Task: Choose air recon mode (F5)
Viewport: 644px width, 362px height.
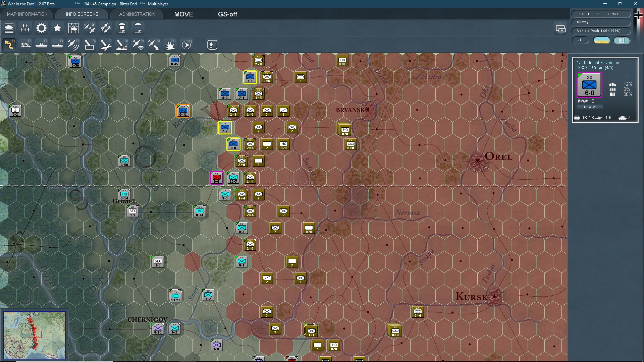Action: click(73, 45)
